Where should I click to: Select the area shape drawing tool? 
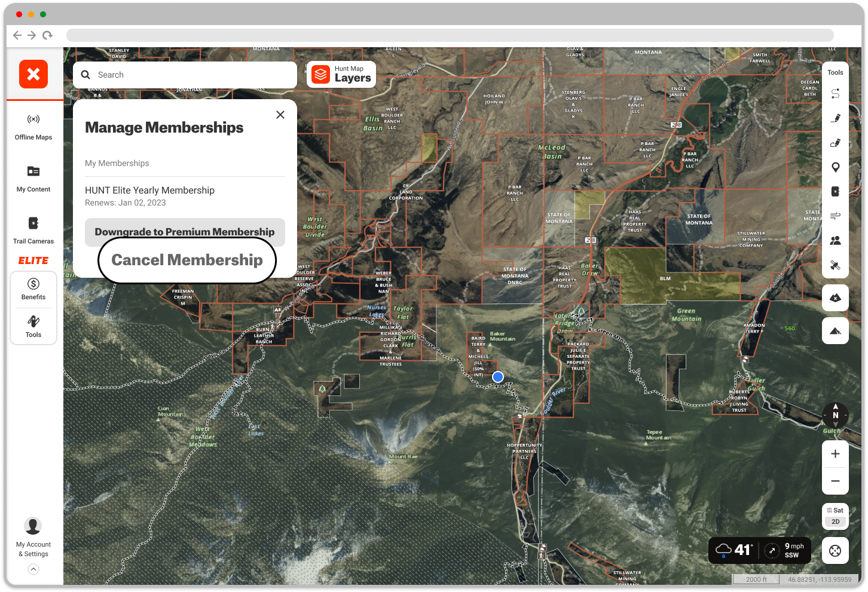pos(836,143)
